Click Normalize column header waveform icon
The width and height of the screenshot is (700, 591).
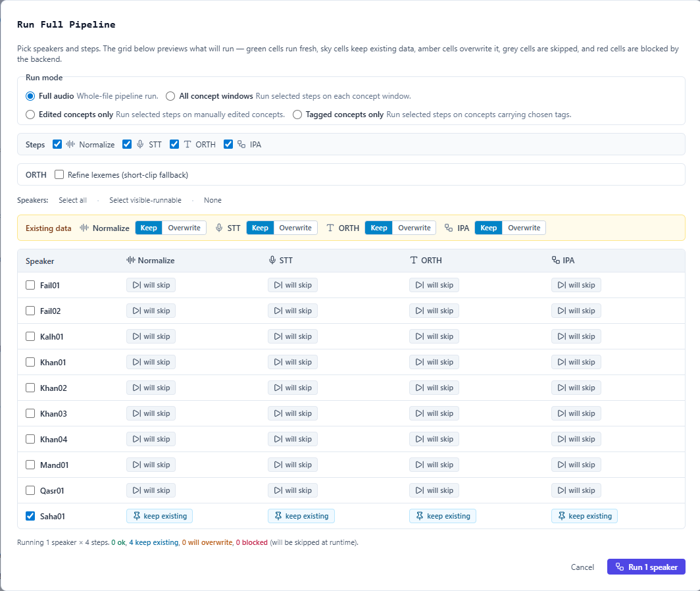coord(131,260)
